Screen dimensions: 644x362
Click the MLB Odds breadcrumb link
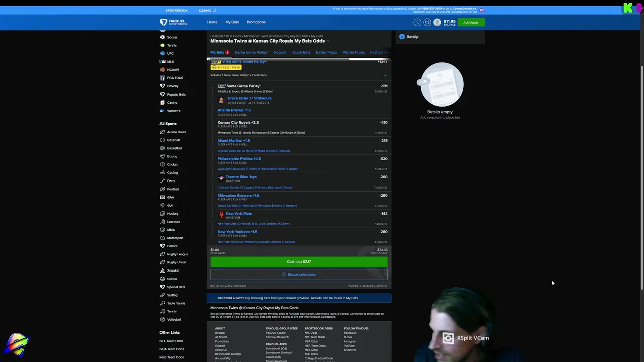233,36
